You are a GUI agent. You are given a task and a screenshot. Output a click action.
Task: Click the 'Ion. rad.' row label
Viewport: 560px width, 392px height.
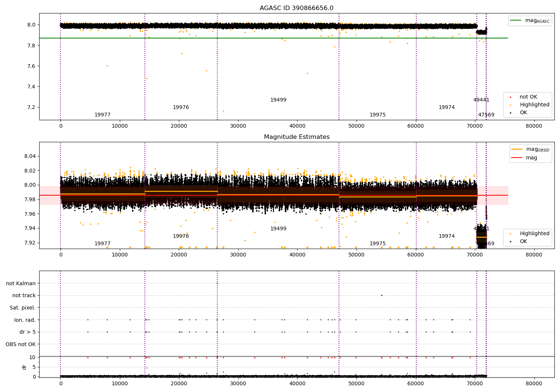tap(25, 320)
